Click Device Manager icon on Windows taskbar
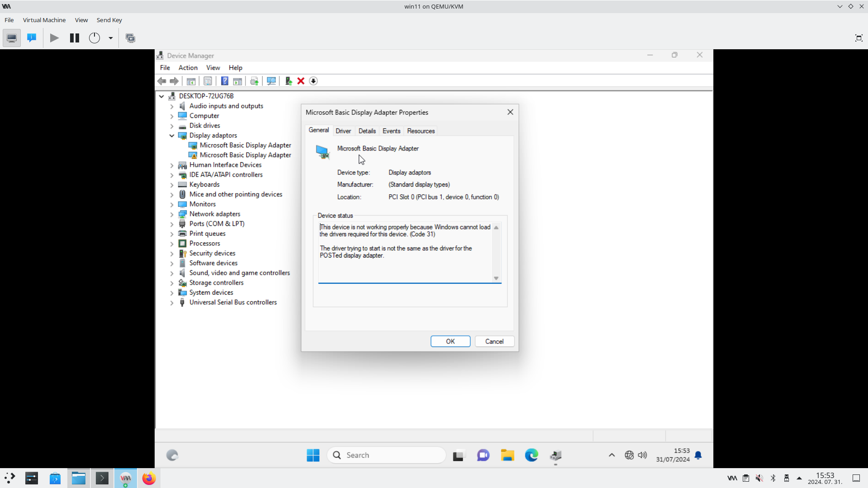 [556, 455]
